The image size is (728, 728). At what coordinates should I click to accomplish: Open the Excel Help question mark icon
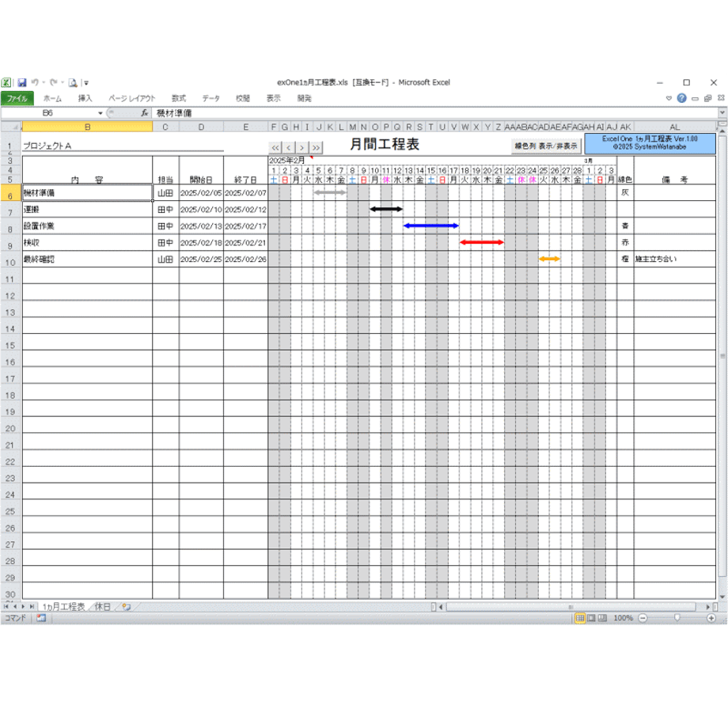click(x=681, y=98)
